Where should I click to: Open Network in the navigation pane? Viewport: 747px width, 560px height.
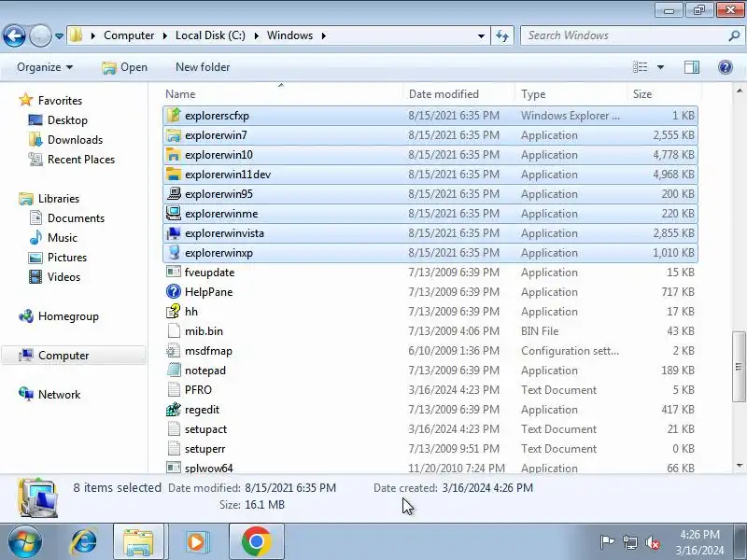(x=59, y=394)
